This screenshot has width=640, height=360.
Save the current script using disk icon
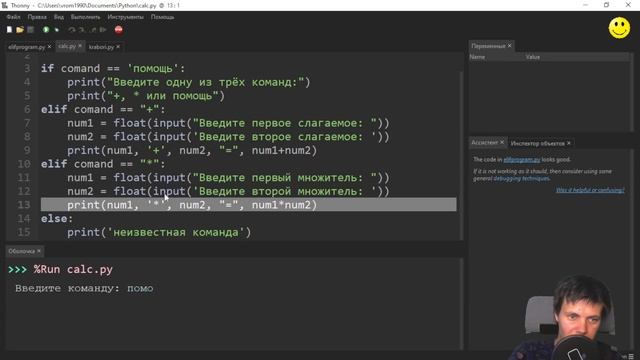(x=30, y=30)
